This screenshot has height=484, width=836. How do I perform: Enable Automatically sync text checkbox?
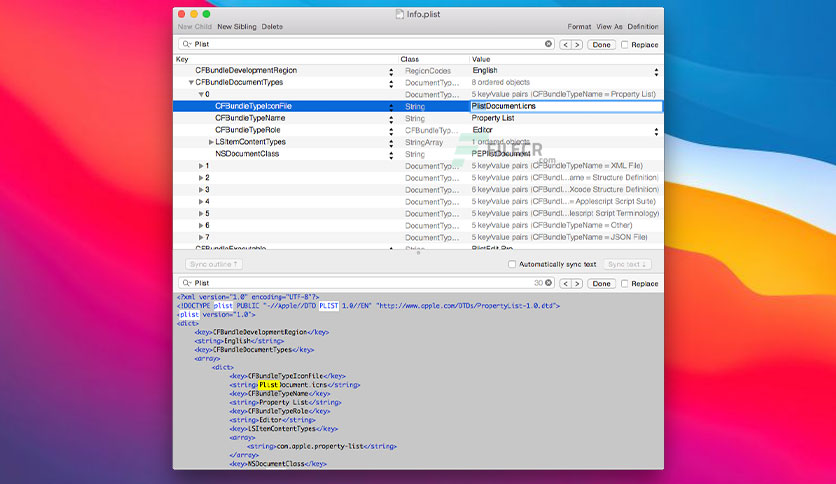tap(512, 264)
